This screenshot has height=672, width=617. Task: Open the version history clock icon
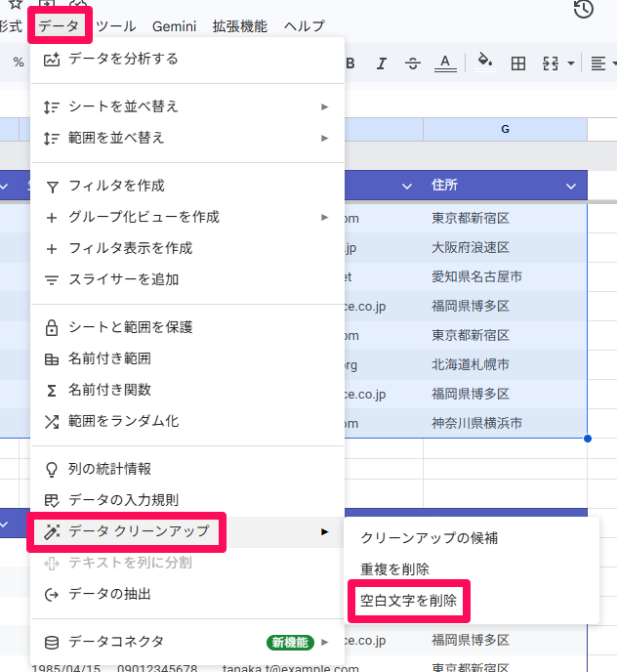[583, 9]
